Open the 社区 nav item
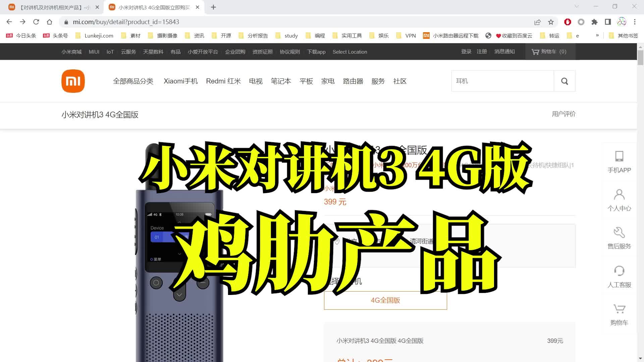Image resolution: width=644 pixels, height=362 pixels. 400,81
